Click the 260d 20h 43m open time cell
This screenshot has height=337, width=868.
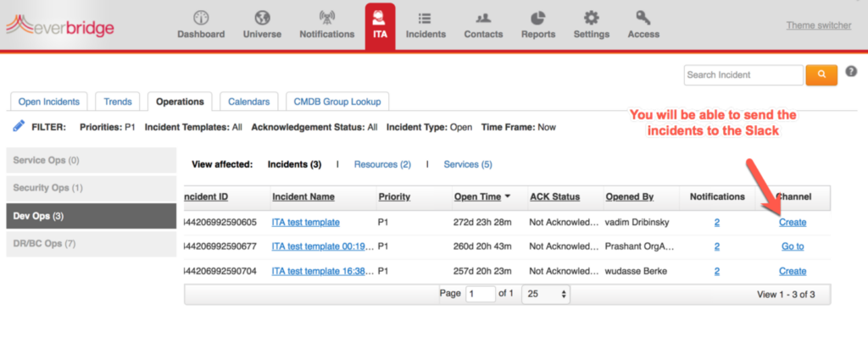[x=482, y=246]
